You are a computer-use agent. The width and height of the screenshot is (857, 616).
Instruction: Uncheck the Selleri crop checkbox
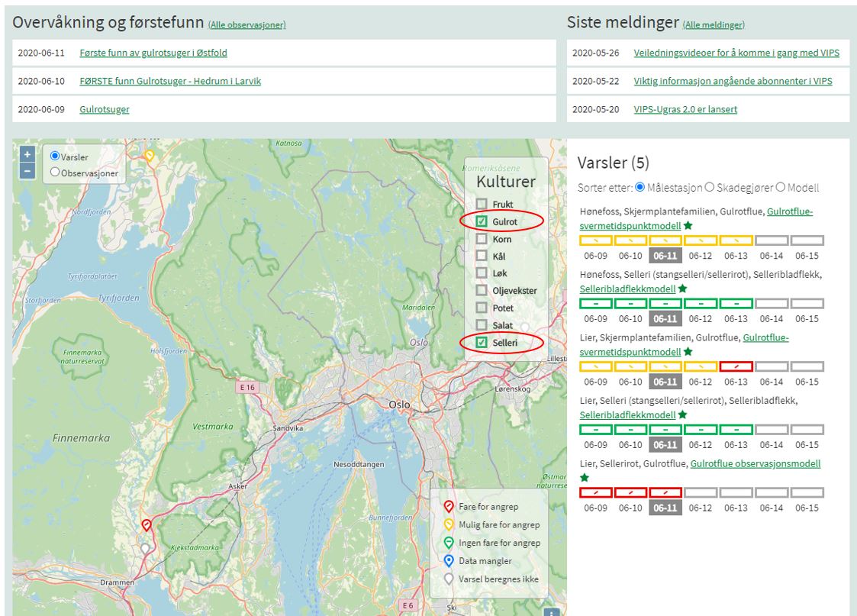pos(482,343)
